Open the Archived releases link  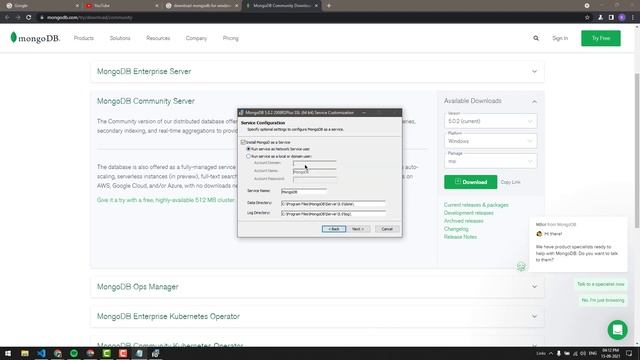point(464,221)
